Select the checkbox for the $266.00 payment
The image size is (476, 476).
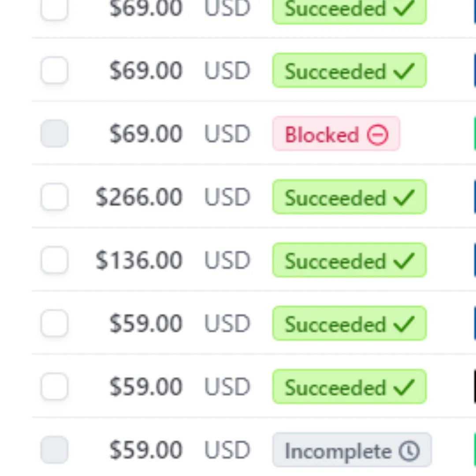point(54,197)
